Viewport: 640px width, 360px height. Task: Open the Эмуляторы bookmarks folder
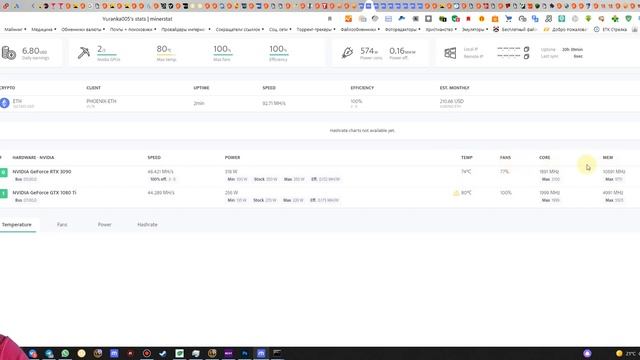pos(475,29)
